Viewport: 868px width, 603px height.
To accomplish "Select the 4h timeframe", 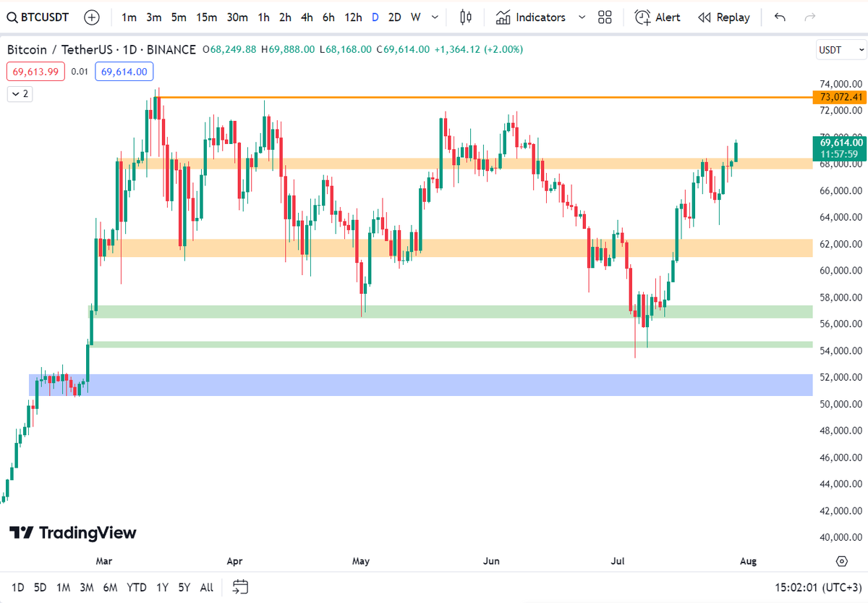I will [307, 17].
